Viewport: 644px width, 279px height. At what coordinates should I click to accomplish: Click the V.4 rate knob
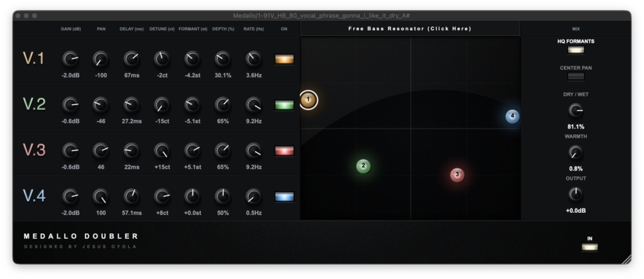[253, 196]
